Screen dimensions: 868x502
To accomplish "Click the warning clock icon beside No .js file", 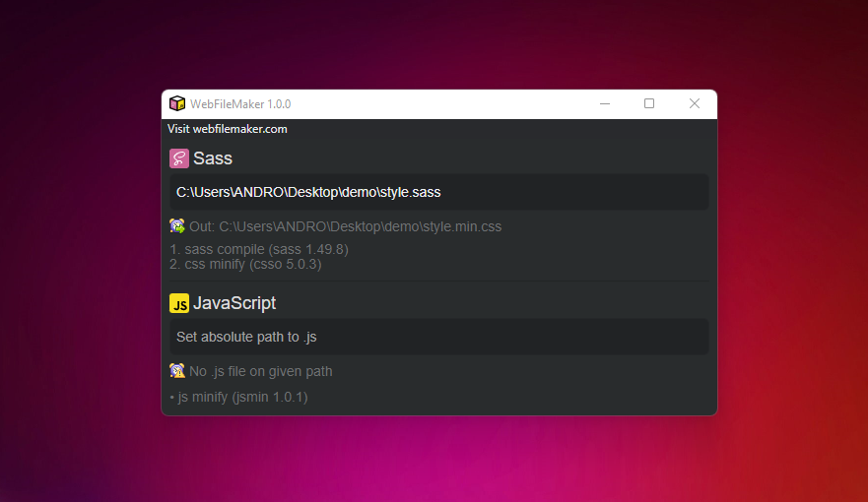I will click(177, 370).
